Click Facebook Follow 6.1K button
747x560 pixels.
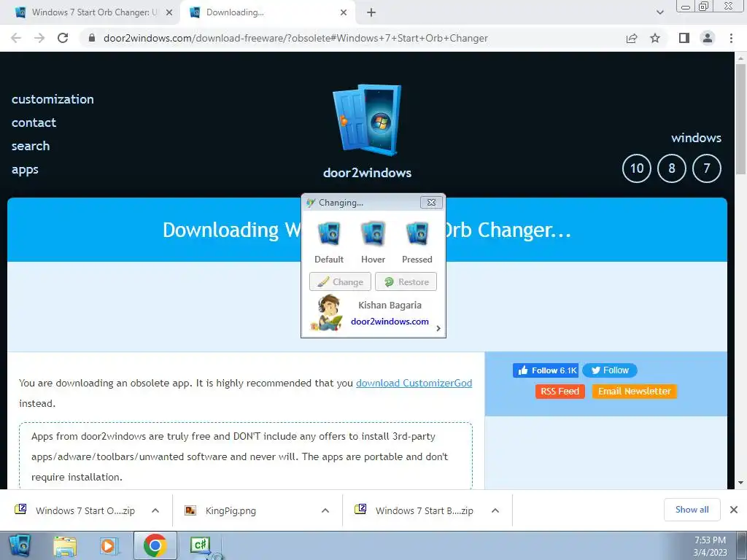tap(546, 370)
